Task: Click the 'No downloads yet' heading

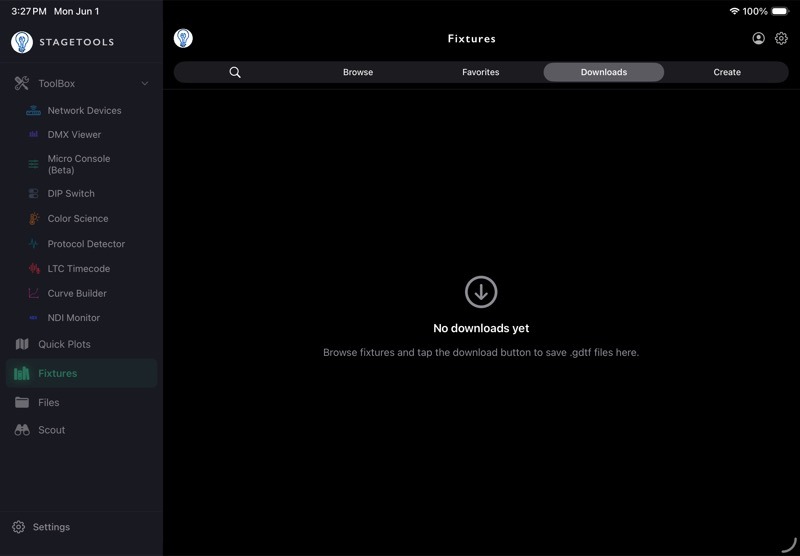Action: 481,328
